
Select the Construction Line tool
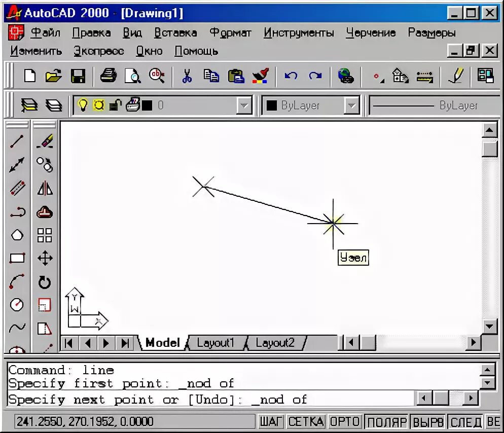click(x=17, y=165)
